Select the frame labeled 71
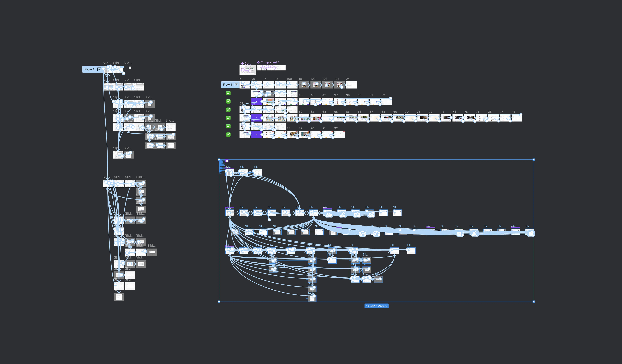The width and height of the screenshot is (622, 364). (x=422, y=118)
